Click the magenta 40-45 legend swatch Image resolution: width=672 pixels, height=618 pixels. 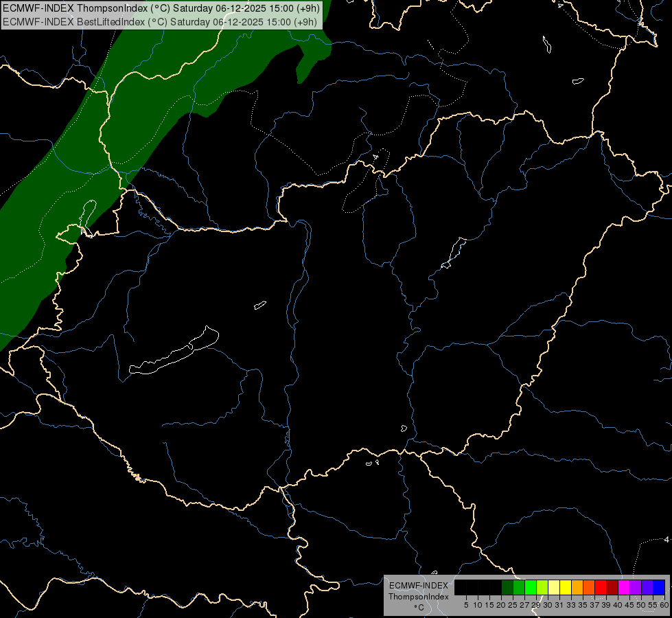pyautogui.click(x=624, y=587)
